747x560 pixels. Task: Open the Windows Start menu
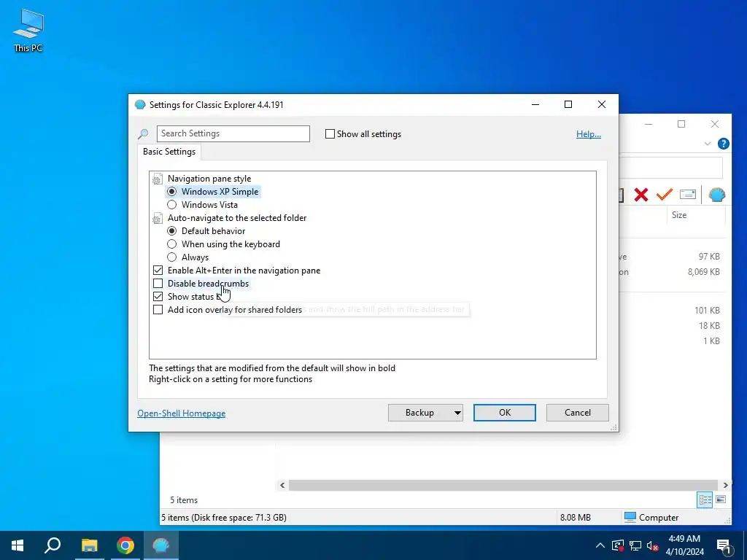[18, 545]
